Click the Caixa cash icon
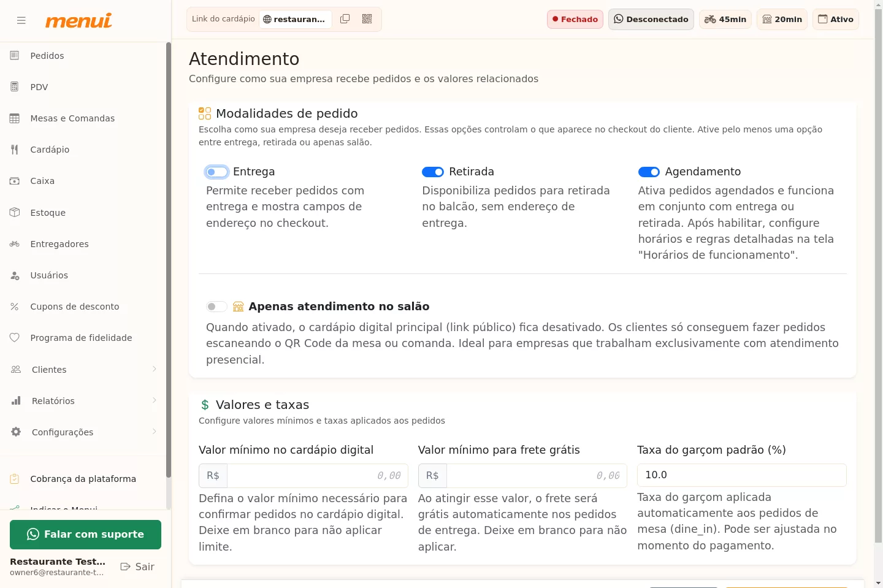Image resolution: width=883 pixels, height=588 pixels. pos(15,181)
